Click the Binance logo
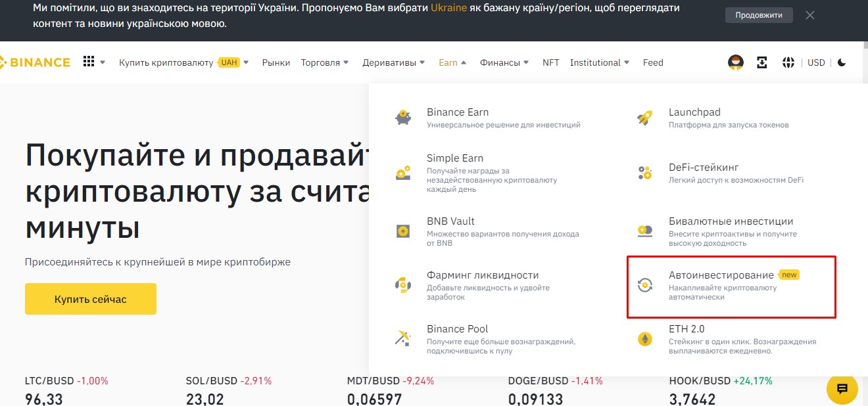 coord(34,62)
